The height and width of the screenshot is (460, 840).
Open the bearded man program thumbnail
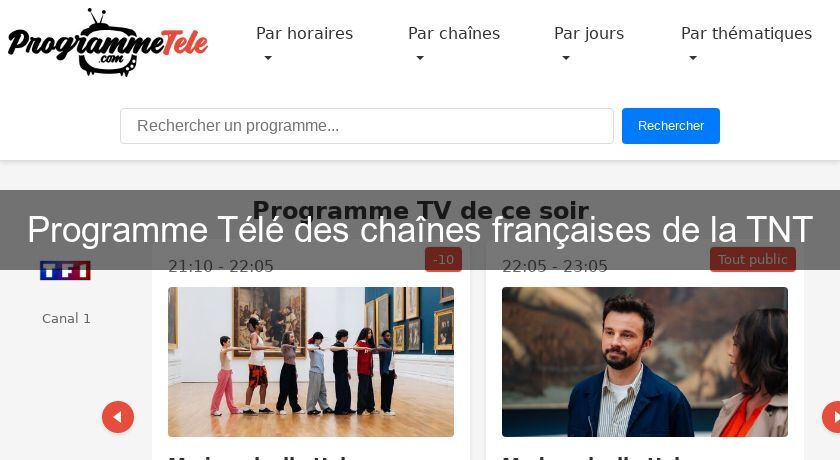click(x=645, y=362)
